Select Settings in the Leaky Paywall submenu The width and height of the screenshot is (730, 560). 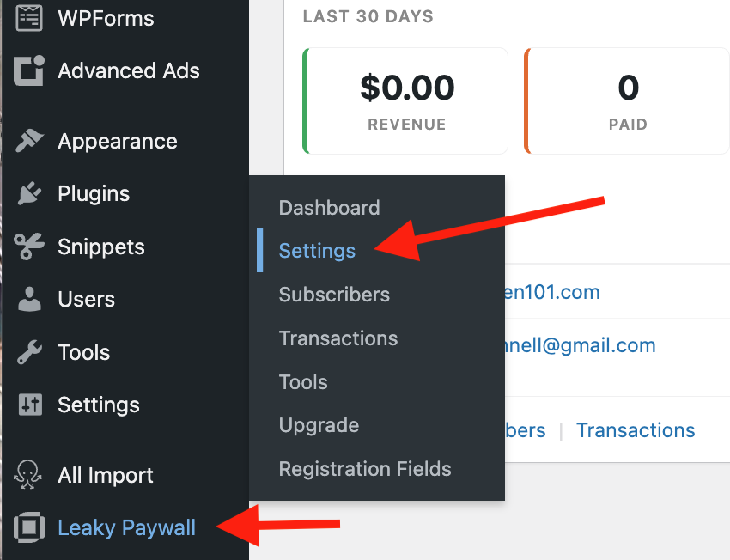point(317,251)
